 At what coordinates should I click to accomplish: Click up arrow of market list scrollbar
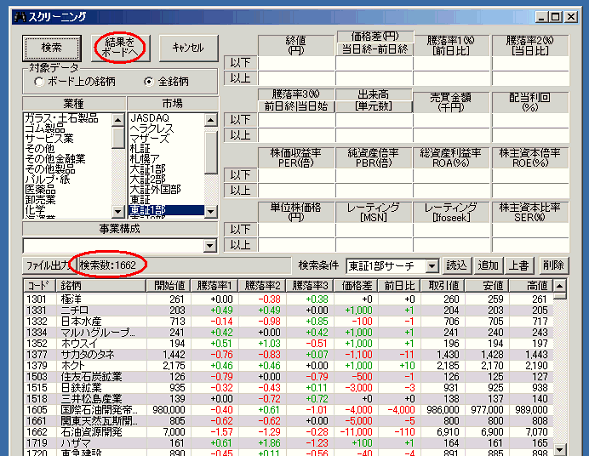click(211, 120)
